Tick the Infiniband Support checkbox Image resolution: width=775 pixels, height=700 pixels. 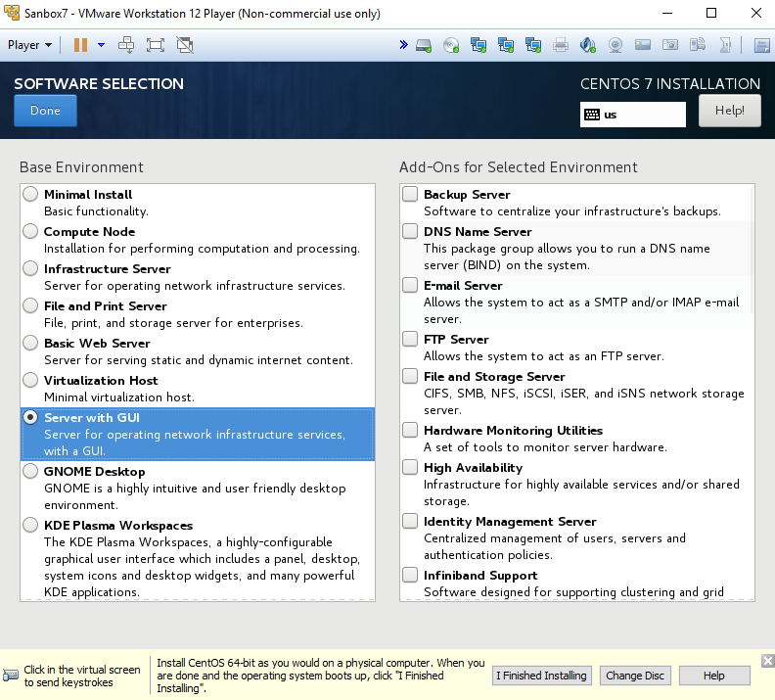click(x=410, y=575)
